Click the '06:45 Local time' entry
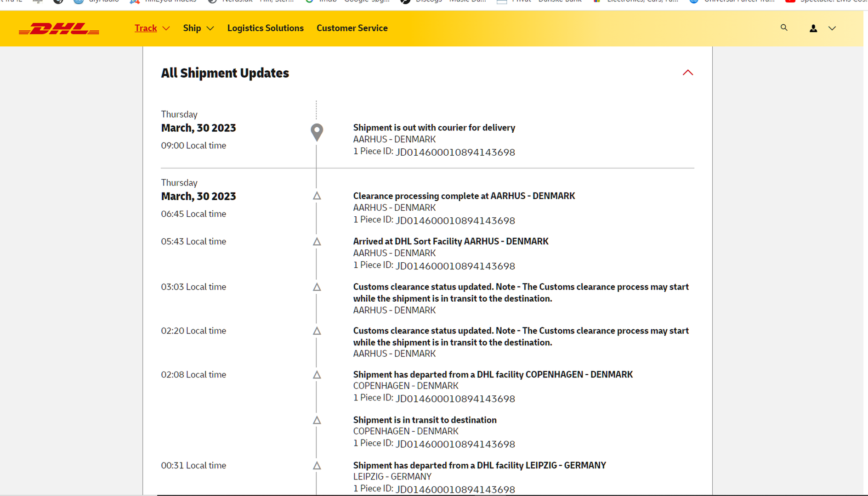 193,214
